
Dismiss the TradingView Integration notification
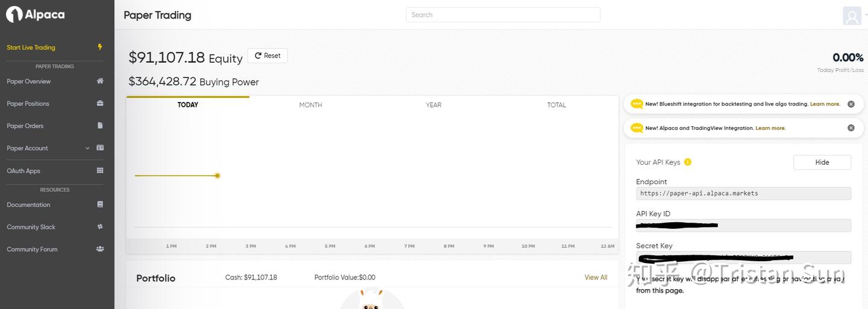pos(851,128)
